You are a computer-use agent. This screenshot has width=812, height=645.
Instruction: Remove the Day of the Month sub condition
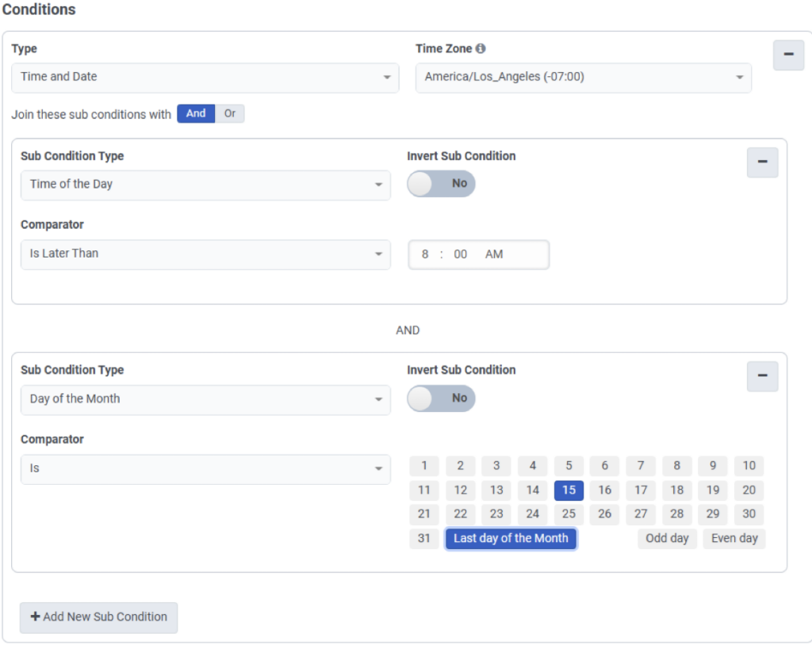[x=762, y=376]
